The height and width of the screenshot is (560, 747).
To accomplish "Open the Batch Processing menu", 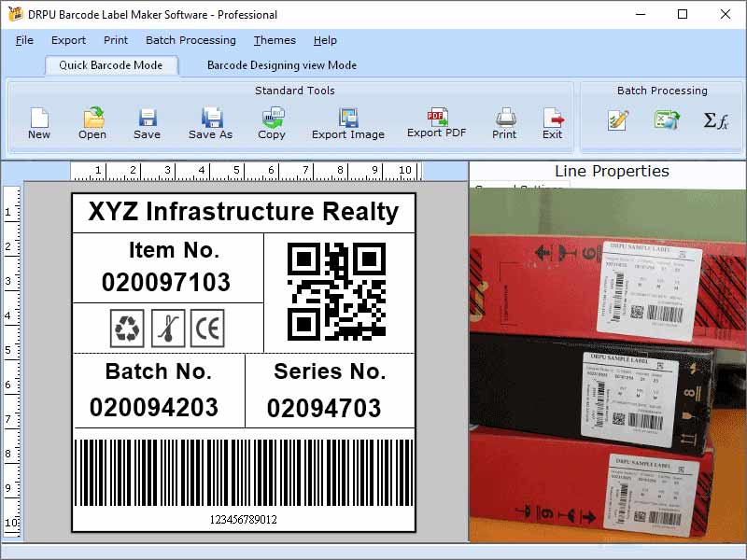I will pos(190,40).
